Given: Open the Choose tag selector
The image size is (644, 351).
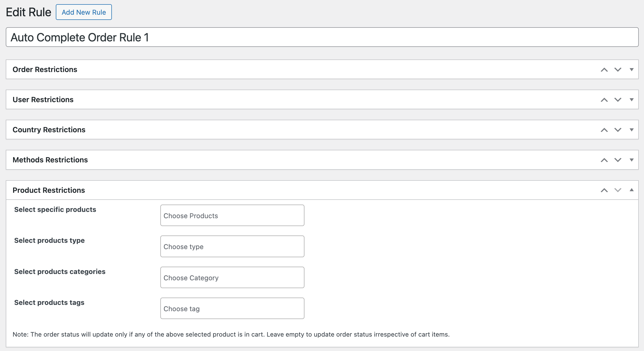Looking at the screenshot, I should coord(232,308).
